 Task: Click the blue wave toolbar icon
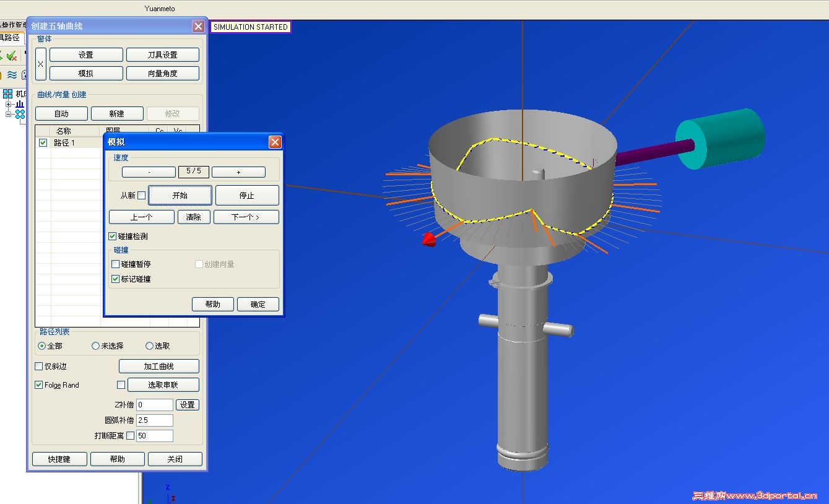12,75
